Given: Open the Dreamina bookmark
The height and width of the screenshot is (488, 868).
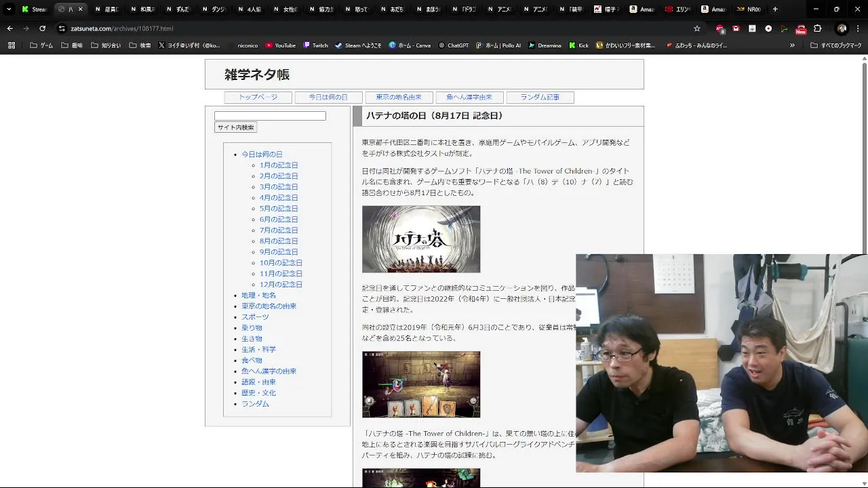Looking at the screenshot, I should coord(545,45).
